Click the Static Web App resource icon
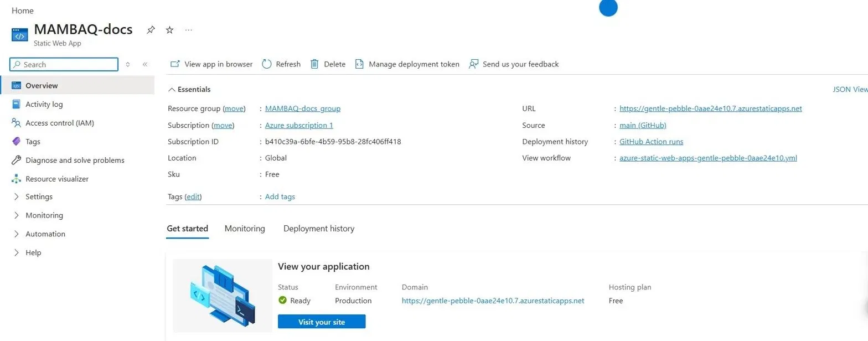868x341 pixels. pyautogui.click(x=20, y=35)
